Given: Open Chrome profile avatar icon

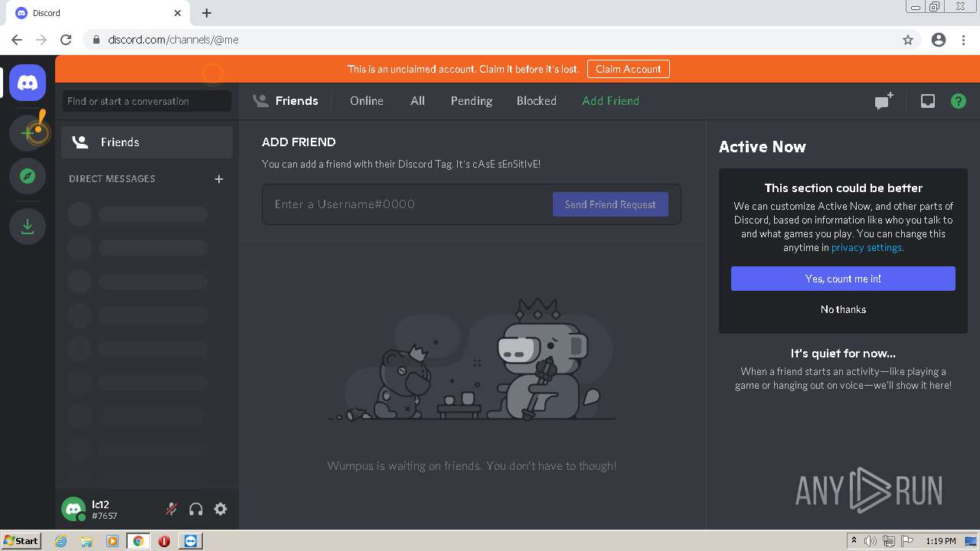Looking at the screenshot, I should 939,40.
